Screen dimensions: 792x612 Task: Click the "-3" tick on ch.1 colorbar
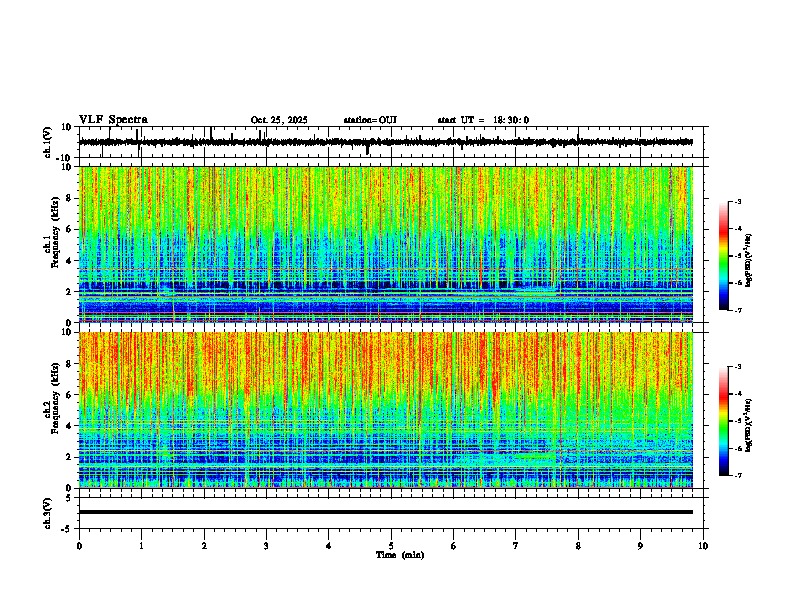coord(738,201)
